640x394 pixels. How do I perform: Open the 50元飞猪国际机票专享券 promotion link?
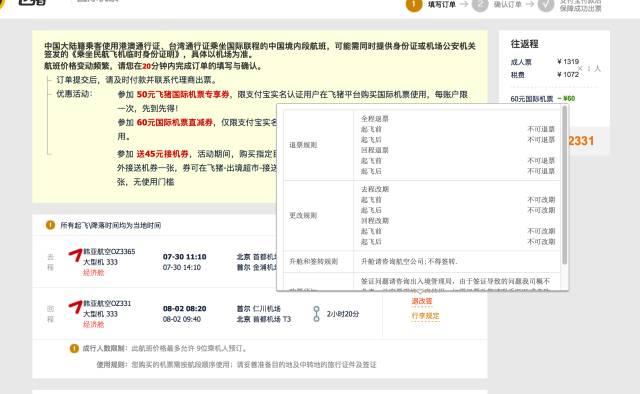click(183, 94)
